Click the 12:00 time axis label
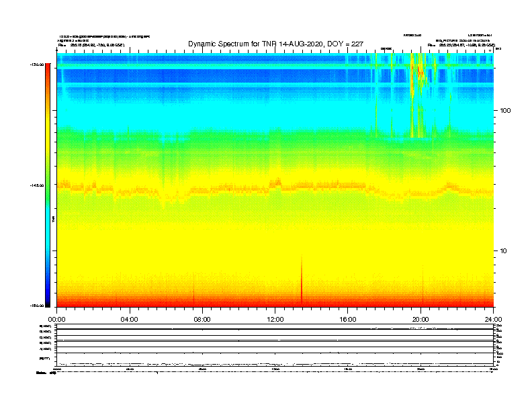This screenshot has width=532, height=411. 275,320
